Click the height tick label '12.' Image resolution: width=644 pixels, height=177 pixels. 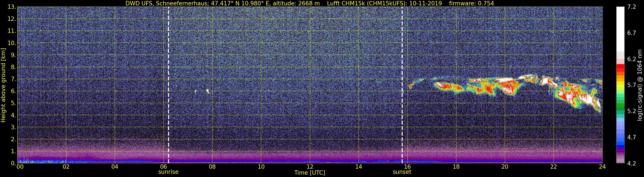click(x=12, y=19)
